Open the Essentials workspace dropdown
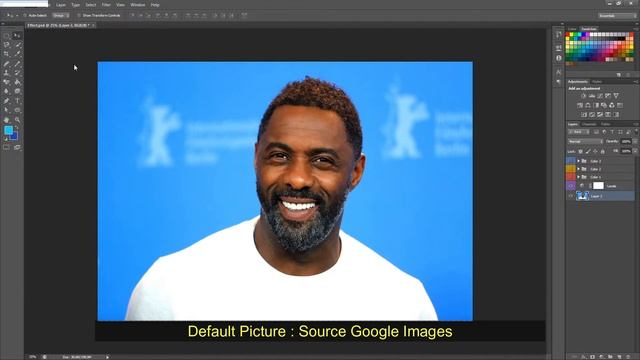The width and height of the screenshot is (640, 360). (617, 16)
